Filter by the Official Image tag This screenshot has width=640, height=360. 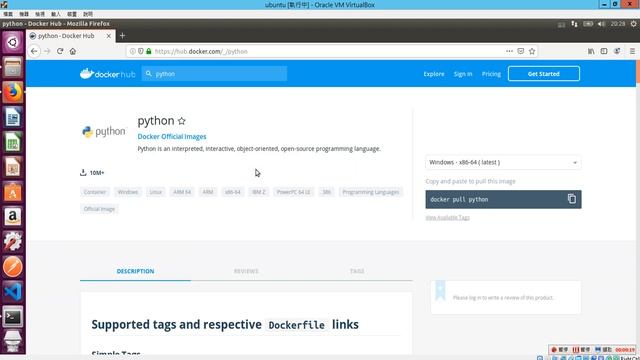coord(99,209)
